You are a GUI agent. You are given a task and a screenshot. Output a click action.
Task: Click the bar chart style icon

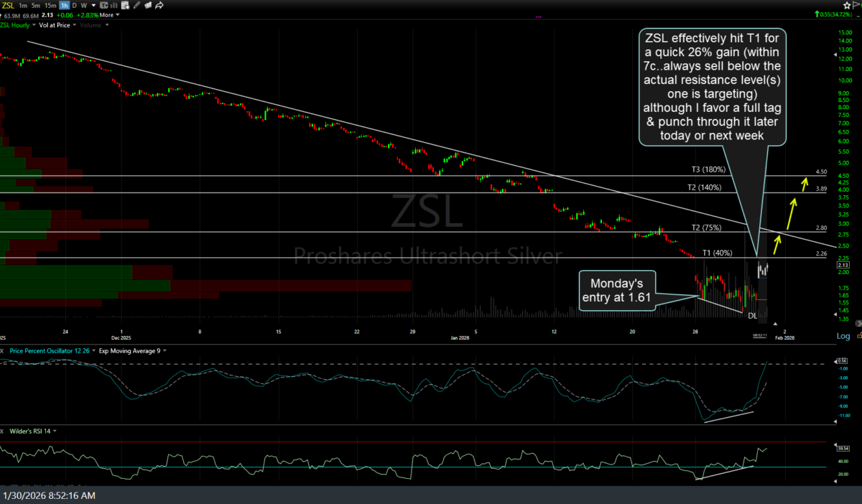click(x=113, y=6)
